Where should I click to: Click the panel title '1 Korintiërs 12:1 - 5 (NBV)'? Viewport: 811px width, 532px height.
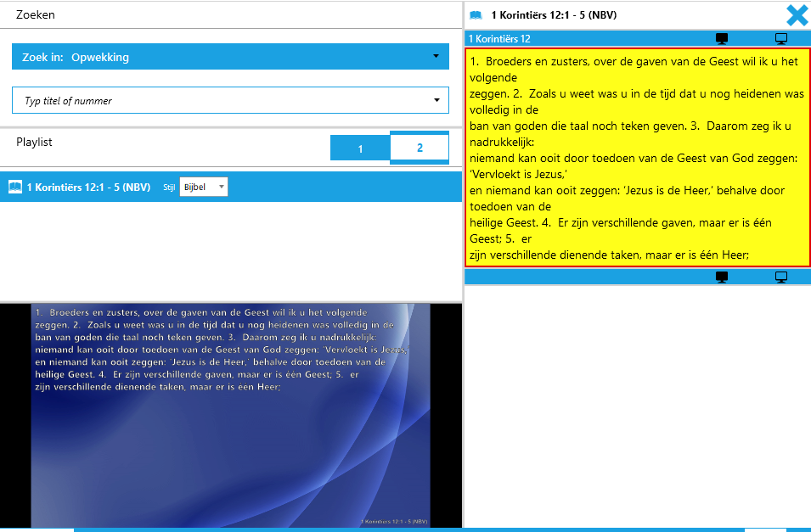[554, 15]
